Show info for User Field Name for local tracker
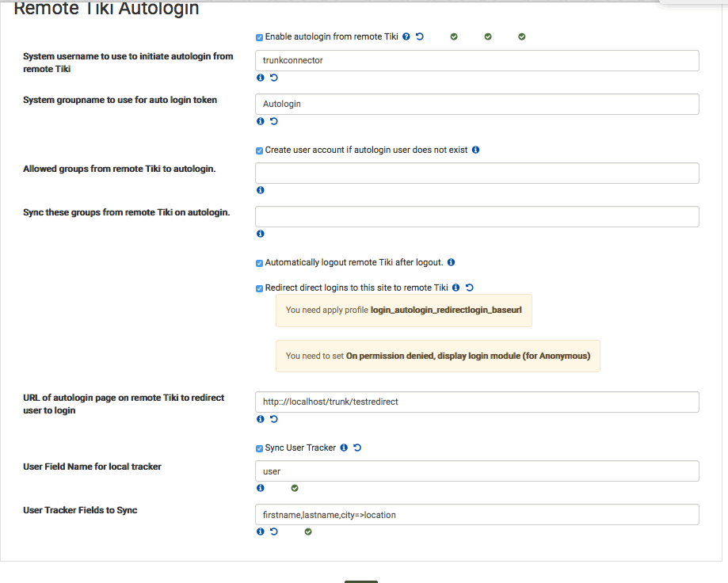728x583 pixels. pyautogui.click(x=261, y=488)
